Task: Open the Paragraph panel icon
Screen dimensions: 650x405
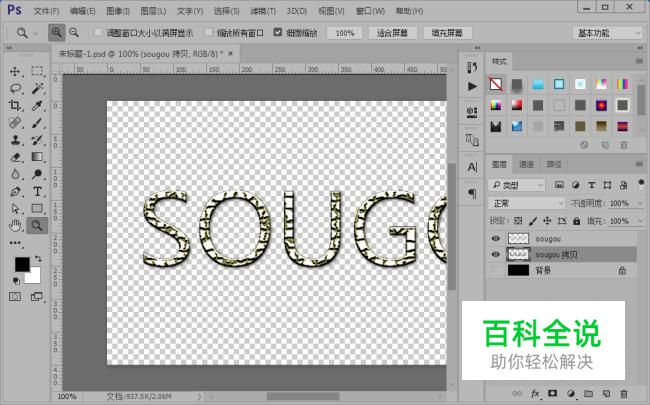Action: [472, 193]
